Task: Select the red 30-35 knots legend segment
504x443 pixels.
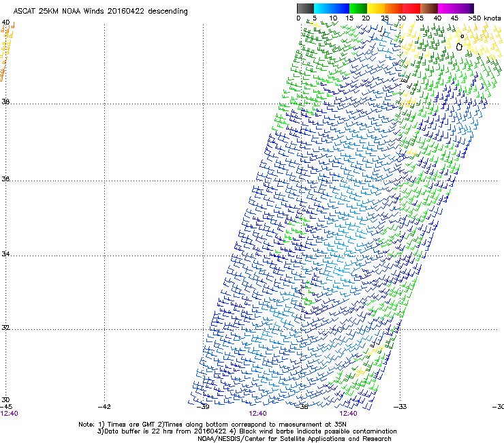Action: [x=411, y=8]
